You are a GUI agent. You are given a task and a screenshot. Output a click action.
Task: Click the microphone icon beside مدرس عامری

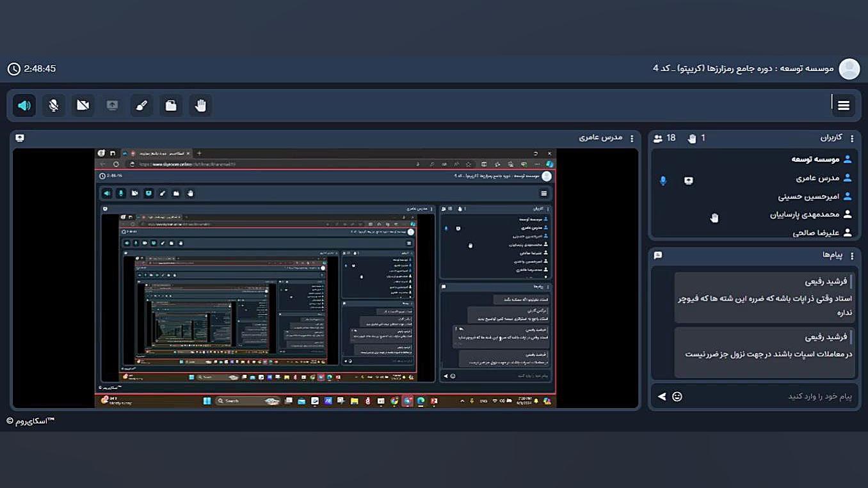663,181
